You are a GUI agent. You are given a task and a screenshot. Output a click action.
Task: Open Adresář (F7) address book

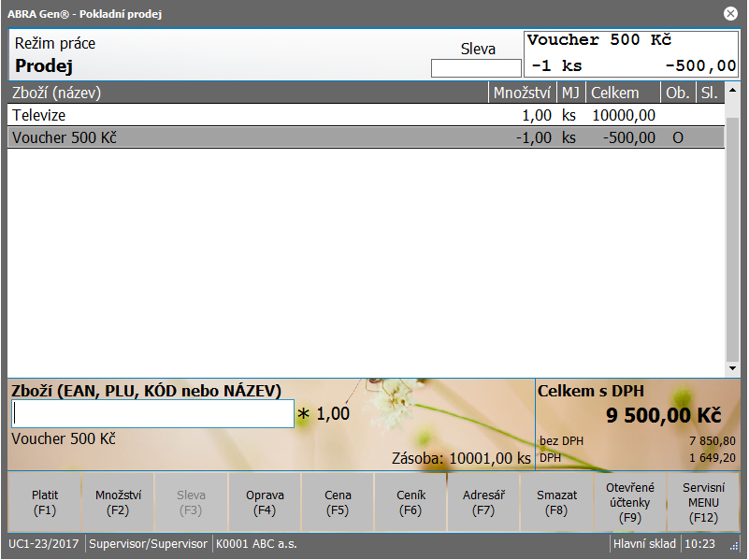coord(484,502)
